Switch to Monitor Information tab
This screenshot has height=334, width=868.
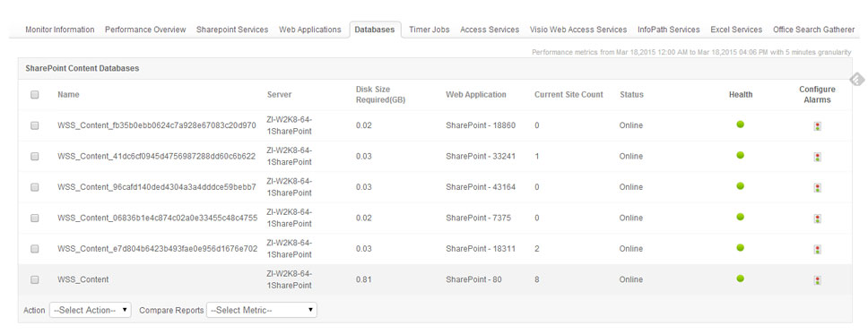click(x=60, y=30)
